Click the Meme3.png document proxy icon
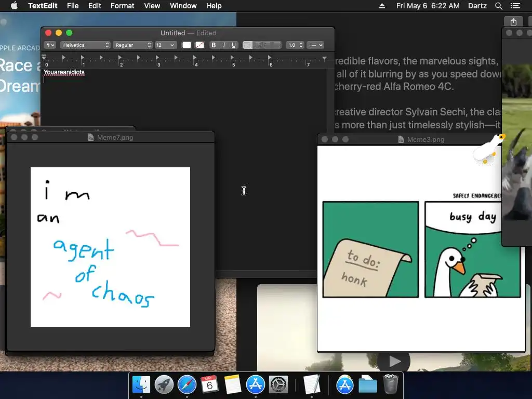 point(401,139)
